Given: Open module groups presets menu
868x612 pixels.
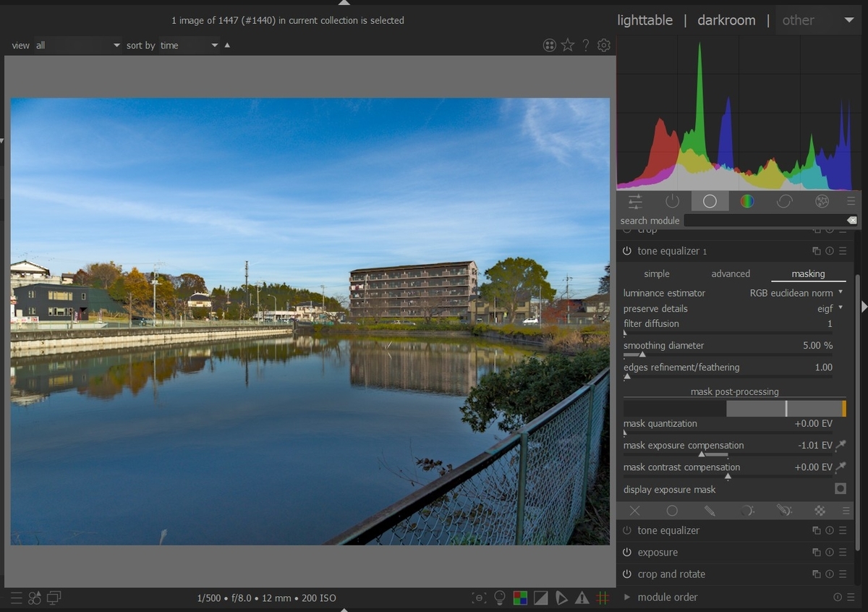Looking at the screenshot, I should (x=851, y=201).
